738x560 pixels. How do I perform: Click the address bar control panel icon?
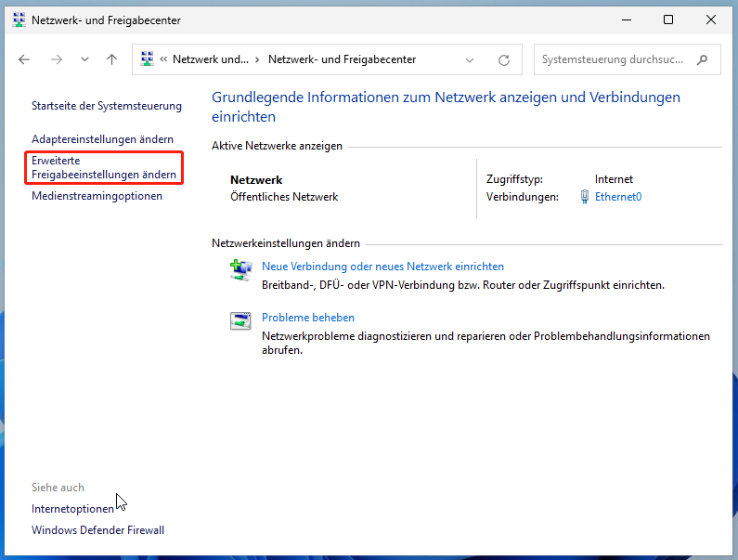[x=147, y=59]
